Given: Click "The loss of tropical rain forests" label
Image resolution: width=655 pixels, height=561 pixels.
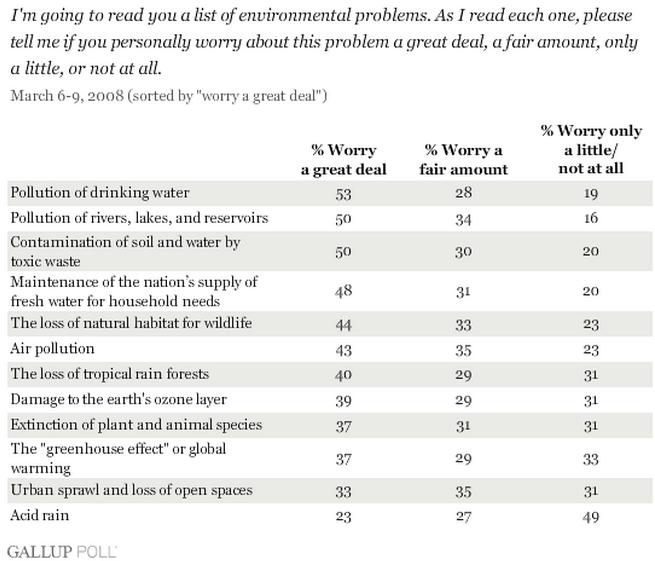Looking at the screenshot, I should coord(108,374).
